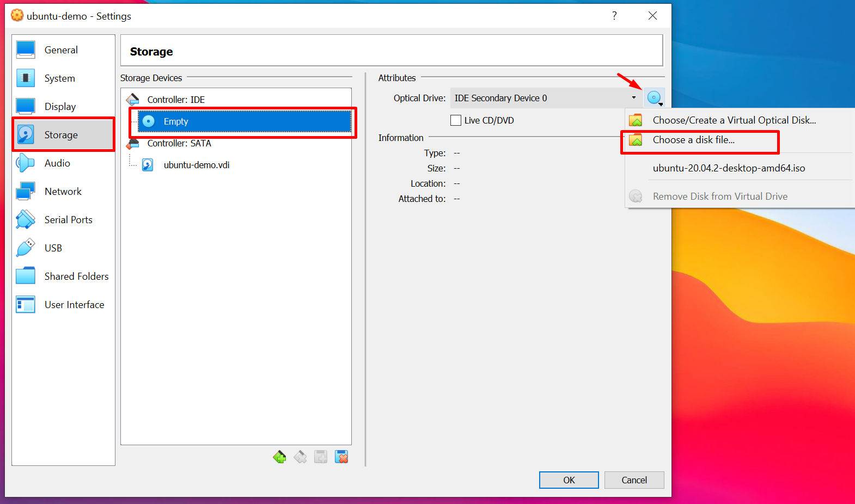The image size is (855, 504).
Task: Select Choose a disk file menu entry
Action: 741,140
